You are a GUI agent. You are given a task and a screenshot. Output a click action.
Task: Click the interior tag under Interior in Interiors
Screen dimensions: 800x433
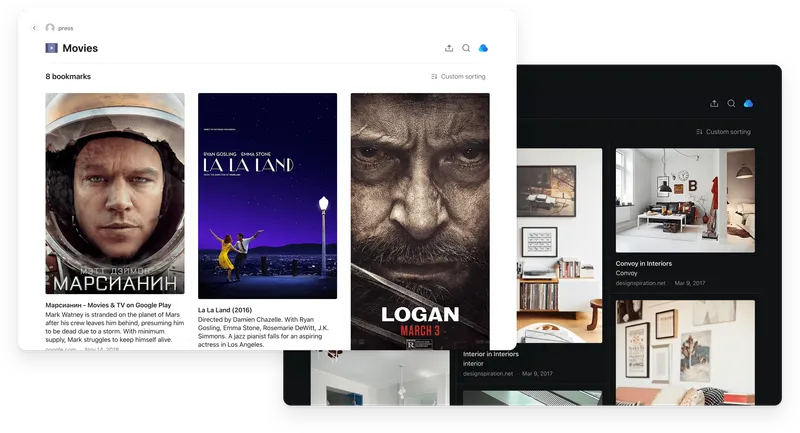tap(473, 364)
